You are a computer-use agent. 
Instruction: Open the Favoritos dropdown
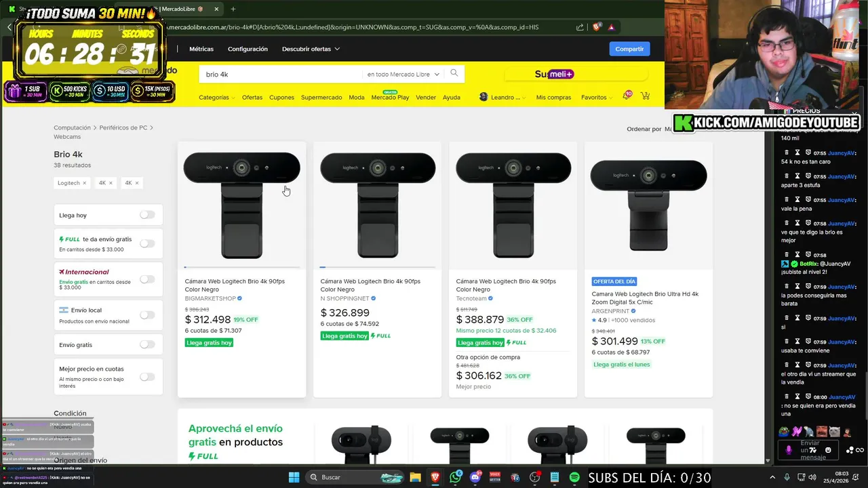pyautogui.click(x=597, y=97)
